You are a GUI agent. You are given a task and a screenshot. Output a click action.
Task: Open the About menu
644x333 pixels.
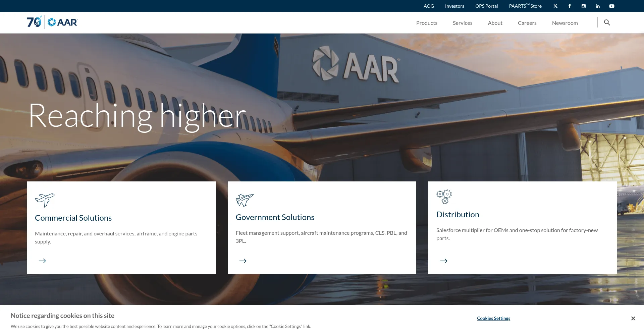[495, 23]
